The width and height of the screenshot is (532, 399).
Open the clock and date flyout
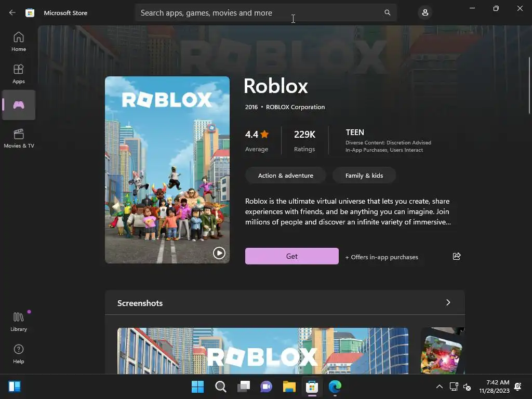(495, 387)
